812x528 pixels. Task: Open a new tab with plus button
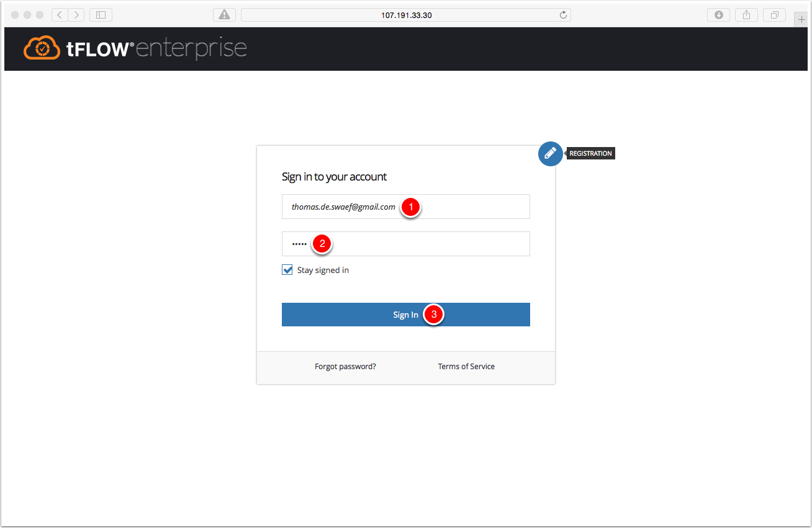(801, 19)
